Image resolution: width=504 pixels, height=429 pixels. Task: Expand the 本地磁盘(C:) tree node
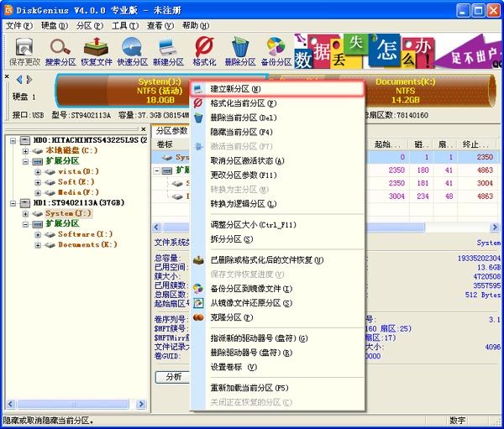25,151
